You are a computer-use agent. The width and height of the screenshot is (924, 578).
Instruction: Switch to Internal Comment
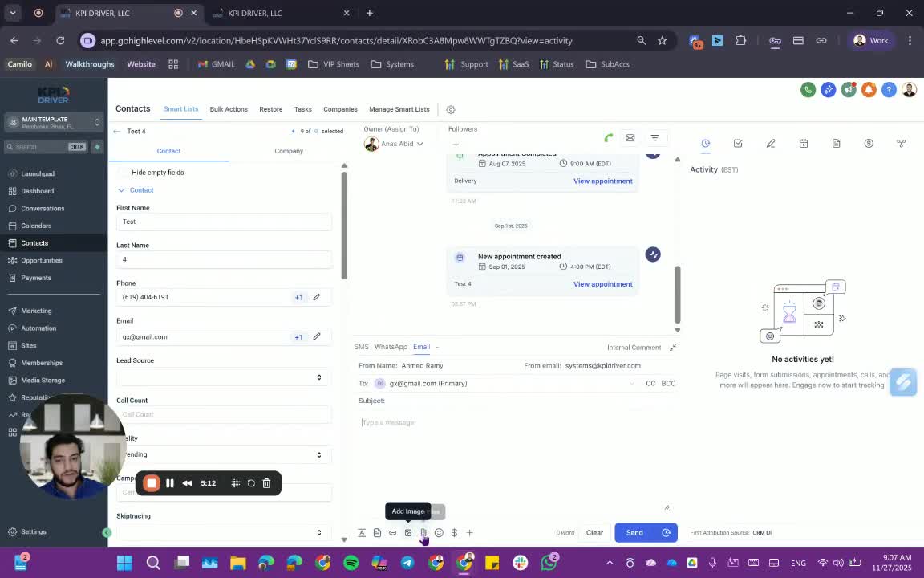click(634, 348)
